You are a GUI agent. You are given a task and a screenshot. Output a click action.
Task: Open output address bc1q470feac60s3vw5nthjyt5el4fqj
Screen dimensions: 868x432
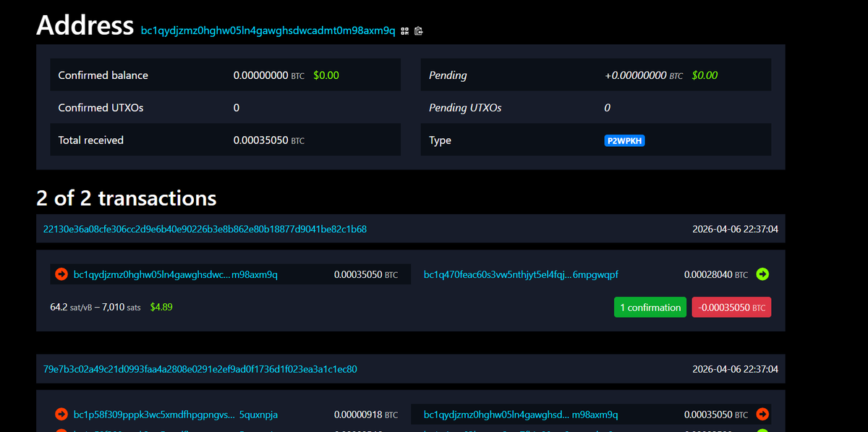[x=521, y=275]
